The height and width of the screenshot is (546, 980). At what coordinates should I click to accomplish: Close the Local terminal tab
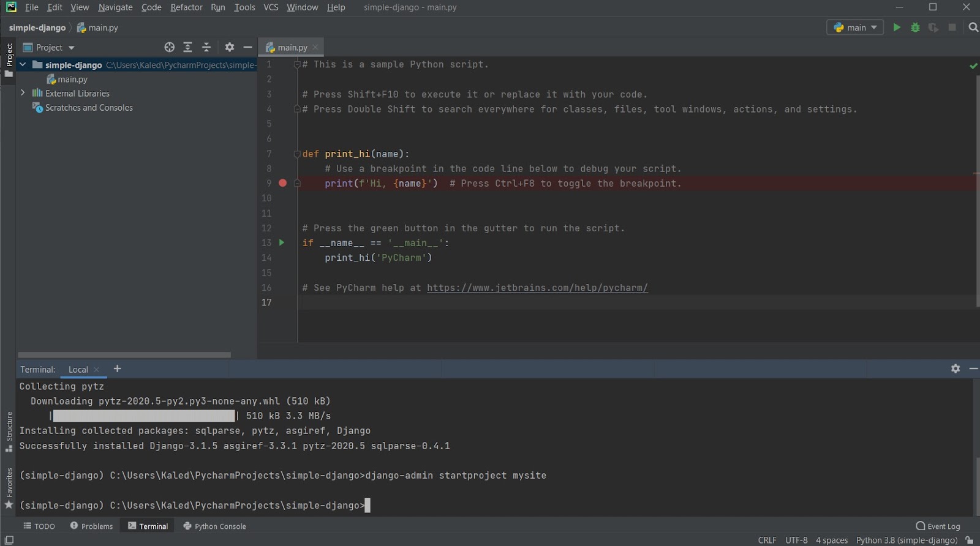[96, 370]
